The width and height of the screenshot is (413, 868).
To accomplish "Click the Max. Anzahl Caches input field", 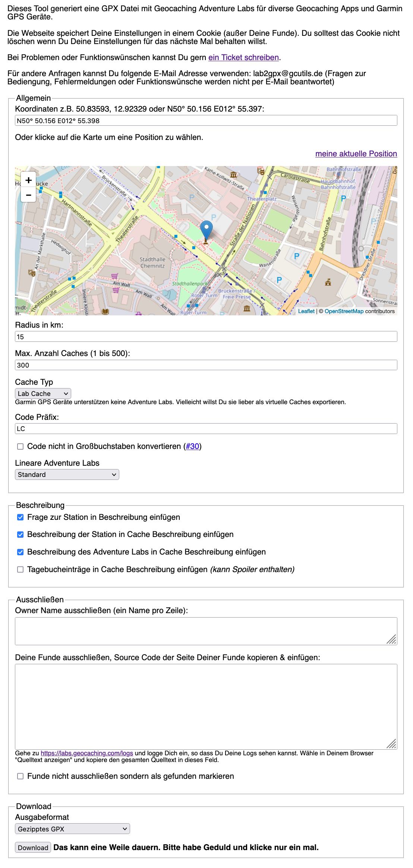I will pyautogui.click(x=206, y=365).
